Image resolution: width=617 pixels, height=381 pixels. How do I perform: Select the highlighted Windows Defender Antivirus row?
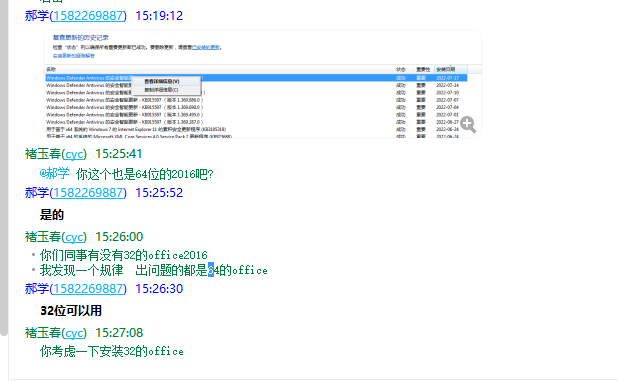256,78
